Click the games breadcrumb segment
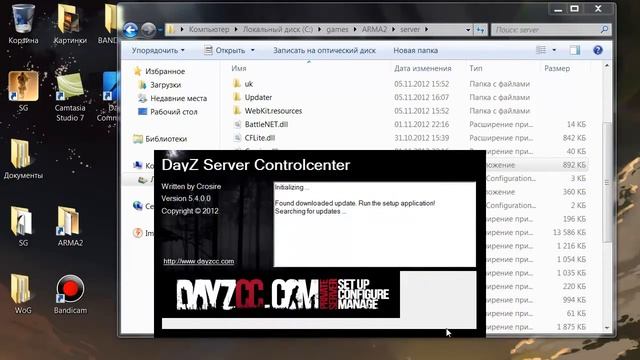640x360 pixels. tap(337, 29)
